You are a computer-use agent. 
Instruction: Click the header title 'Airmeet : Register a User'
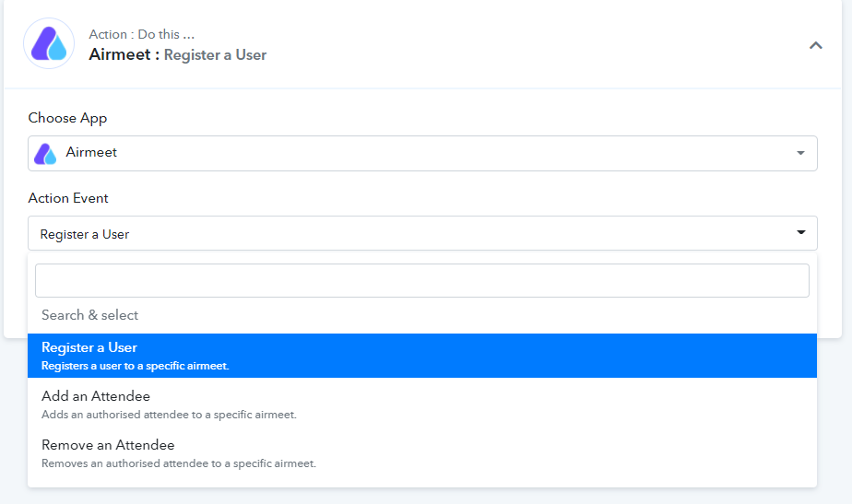(178, 55)
